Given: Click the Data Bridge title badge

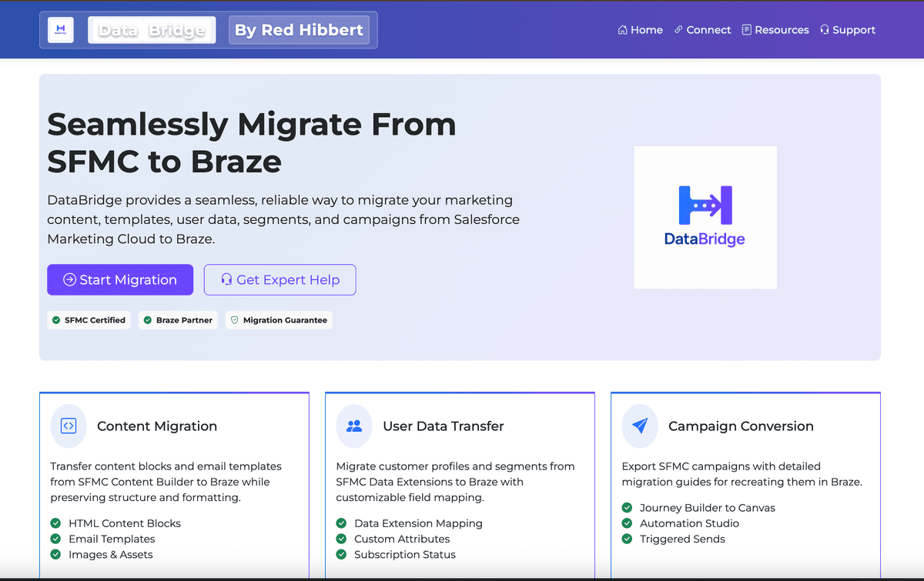Looking at the screenshot, I should pyautogui.click(x=152, y=30).
